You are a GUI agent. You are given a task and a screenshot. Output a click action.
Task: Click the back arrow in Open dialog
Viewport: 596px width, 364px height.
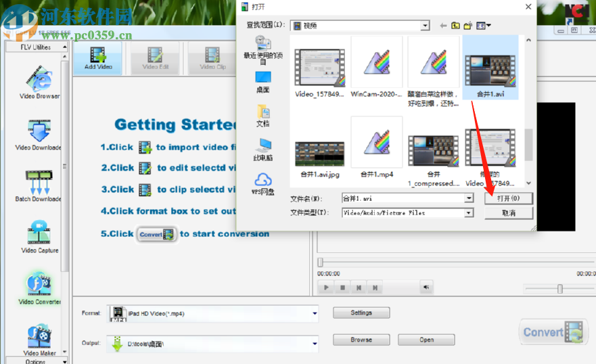[443, 26]
